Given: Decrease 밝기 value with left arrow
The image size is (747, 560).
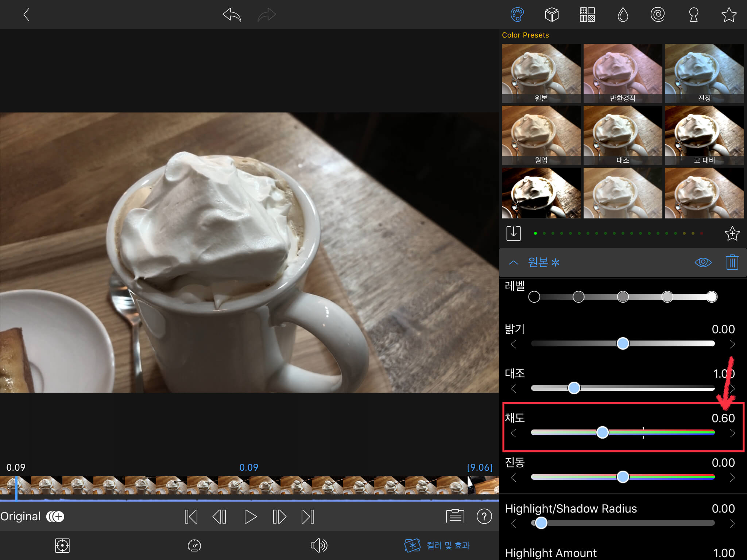Looking at the screenshot, I should [514, 344].
